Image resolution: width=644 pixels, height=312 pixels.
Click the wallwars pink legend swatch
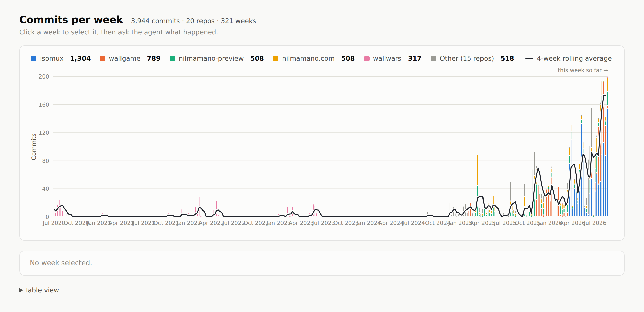point(367,59)
